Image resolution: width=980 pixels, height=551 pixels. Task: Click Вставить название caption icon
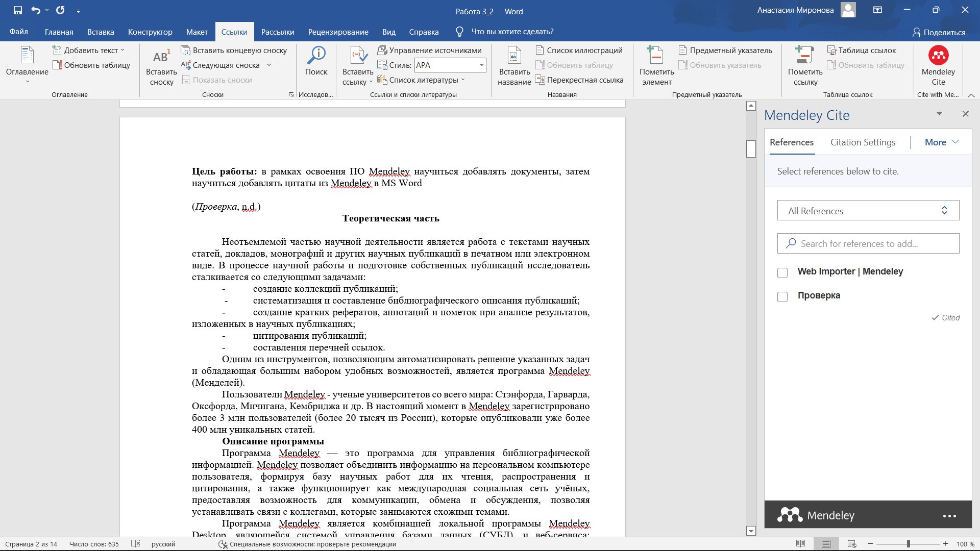514,66
